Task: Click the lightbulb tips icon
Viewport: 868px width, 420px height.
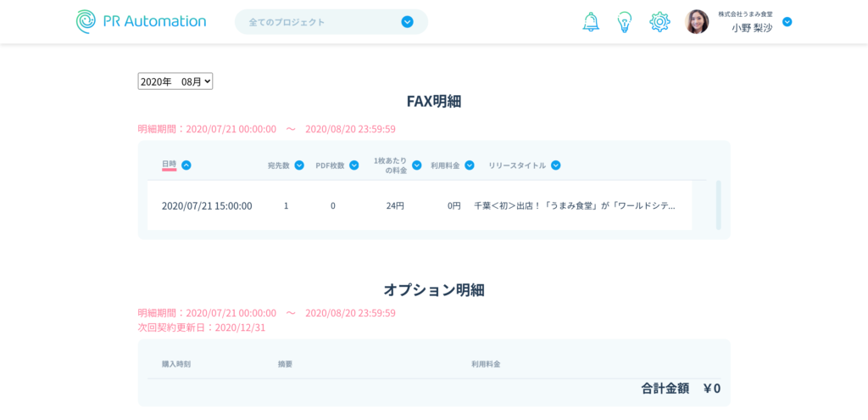Action: [625, 22]
